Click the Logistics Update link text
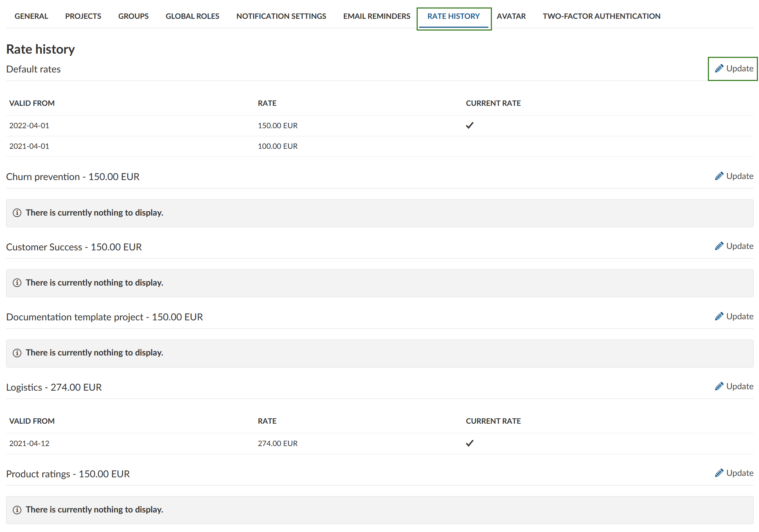Viewport: 759px width, 532px height. click(739, 386)
